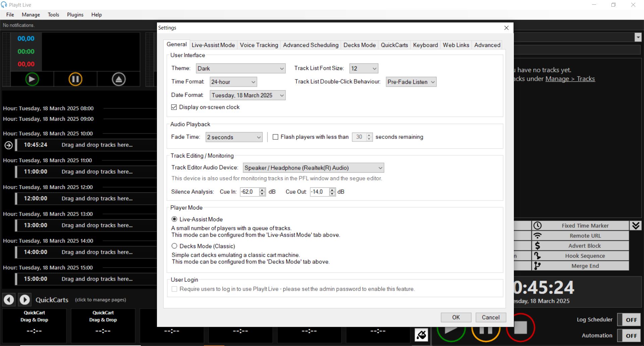Open the Help menu

point(97,15)
